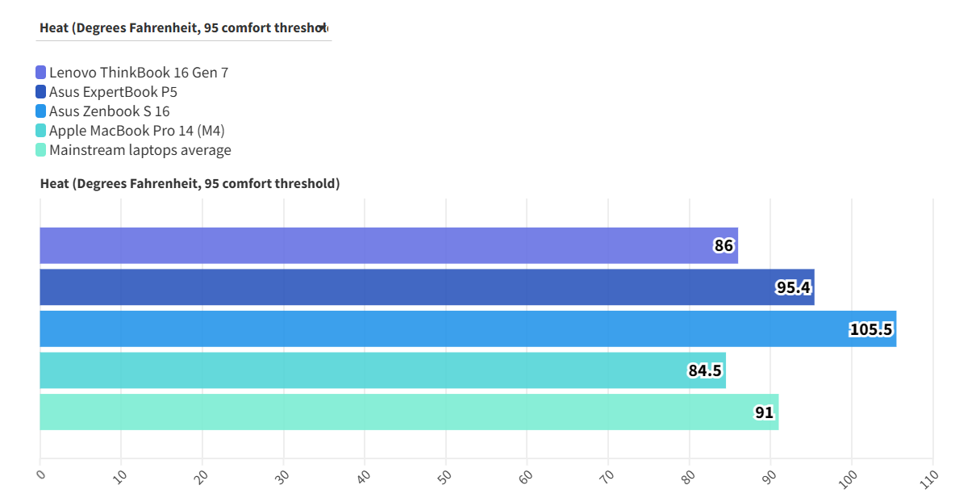Image resolution: width=980 pixels, height=502 pixels.
Task: Click the 50 axis tick label
Action: pos(442,477)
